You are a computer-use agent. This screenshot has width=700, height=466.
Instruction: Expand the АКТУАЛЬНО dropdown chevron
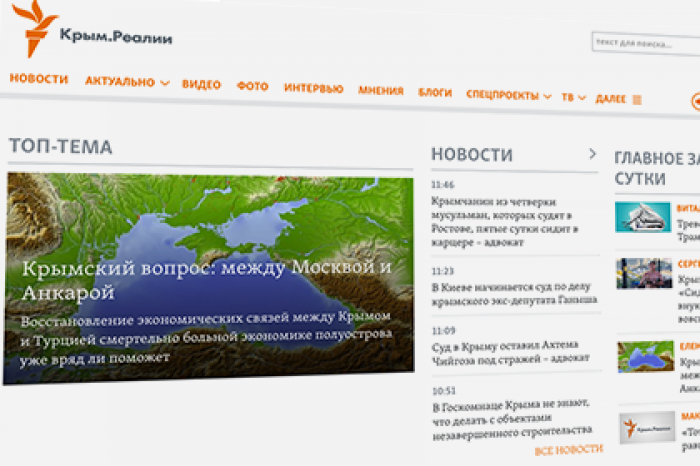[x=165, y=83]
